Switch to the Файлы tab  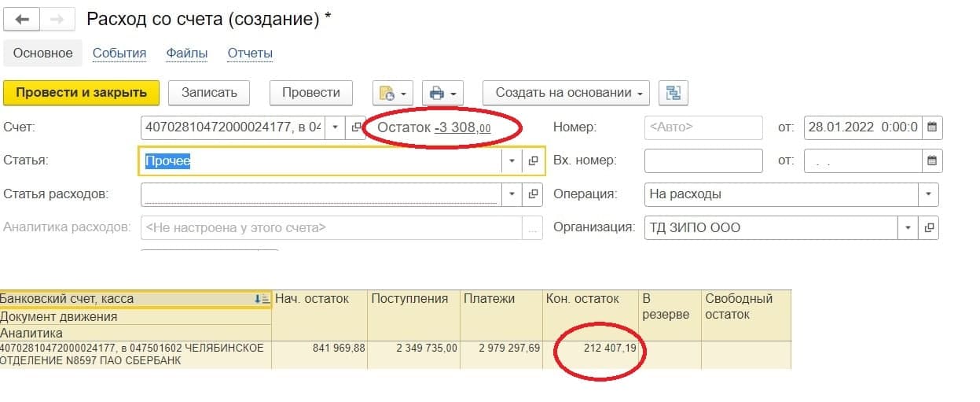pyautogui.click(x=186, y=53)
